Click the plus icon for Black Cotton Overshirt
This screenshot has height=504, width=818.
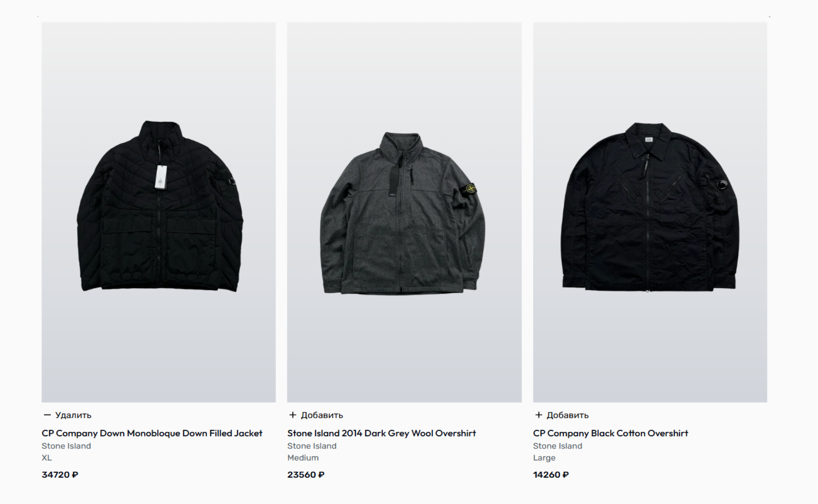coord(539,415)
